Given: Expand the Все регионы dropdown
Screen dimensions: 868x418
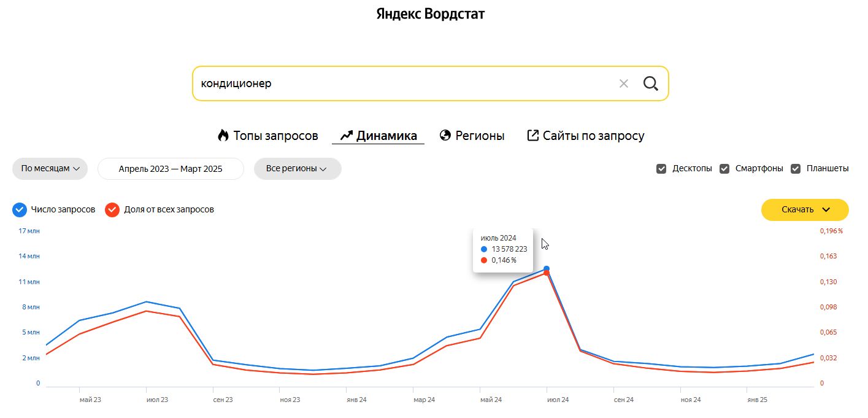Looking at the screenshot, I should (x=298, y=169).
